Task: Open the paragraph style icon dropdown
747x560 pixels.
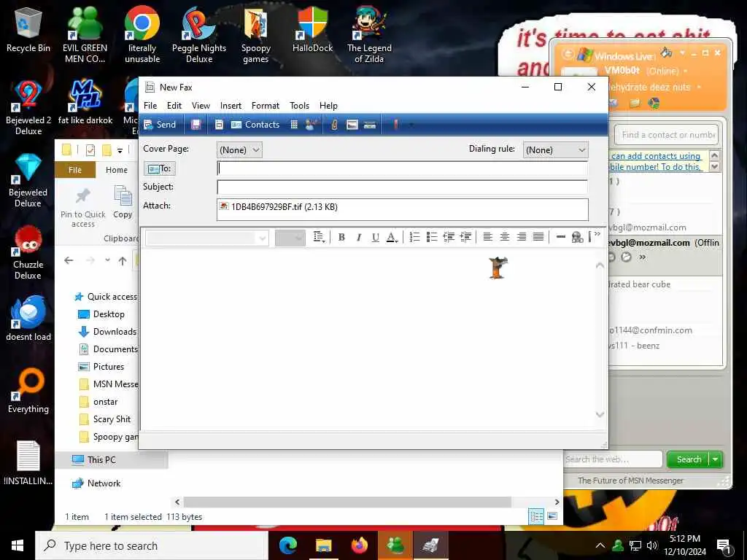Action: coord(320,237)
